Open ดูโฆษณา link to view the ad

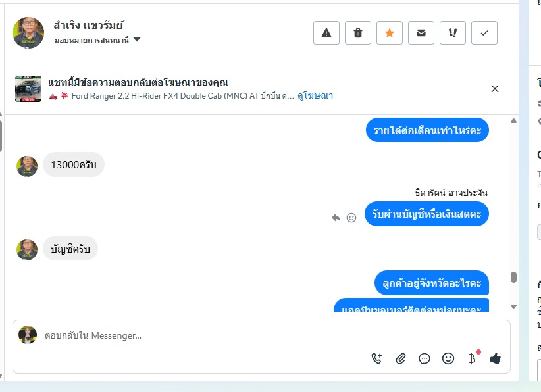(x=315, y=96)
